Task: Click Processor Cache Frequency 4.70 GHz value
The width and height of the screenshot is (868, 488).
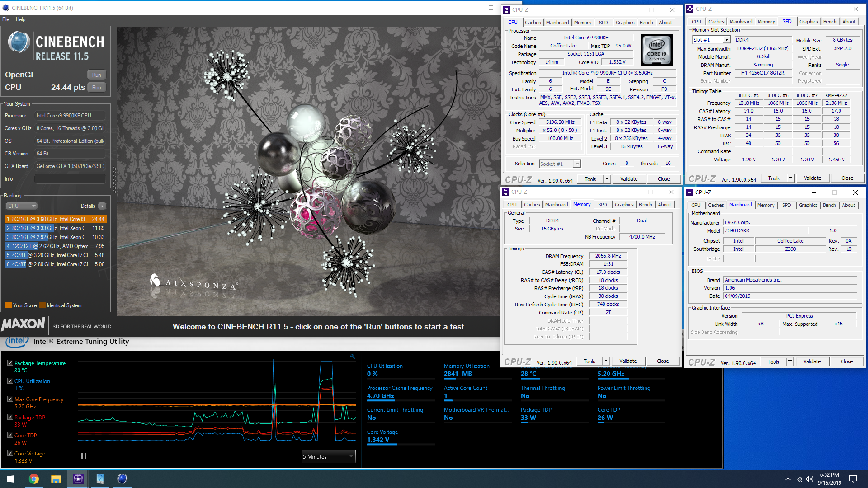Action: [380, 396]
